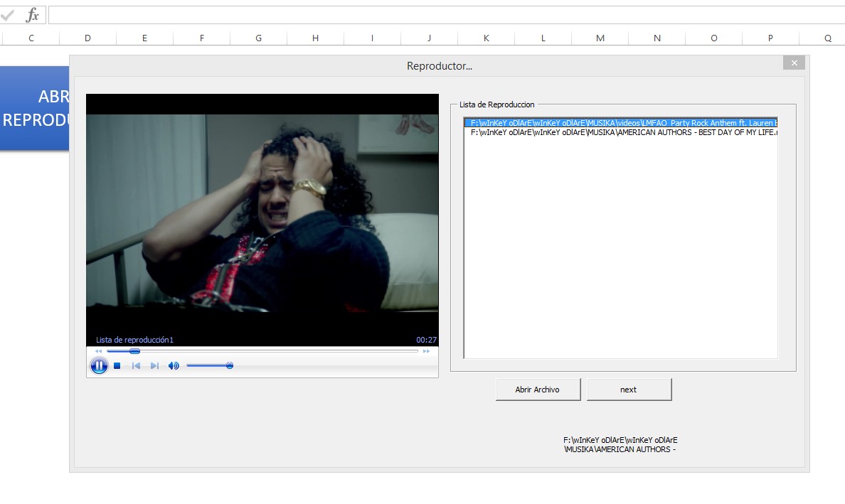The width and height of the screenshot is (845, 504).
Task: Click the AMERICAN AUTHORS path label below buttons
Action: (620, 445)
